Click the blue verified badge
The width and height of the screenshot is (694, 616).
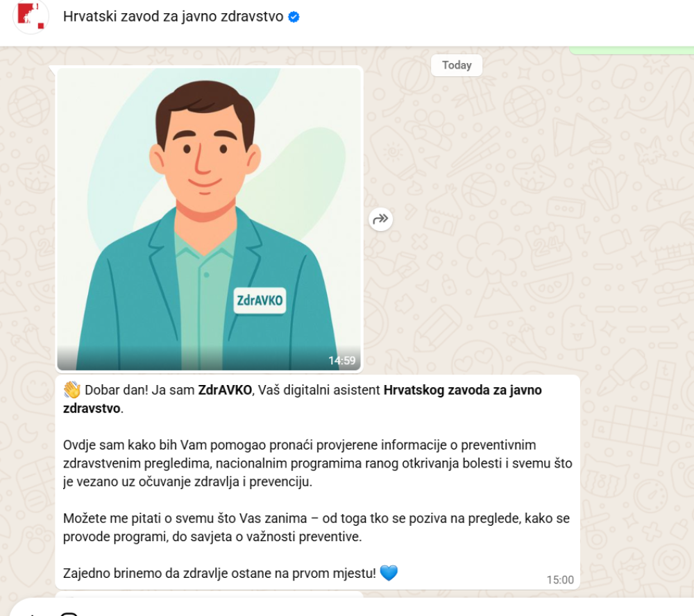(294, 17)
